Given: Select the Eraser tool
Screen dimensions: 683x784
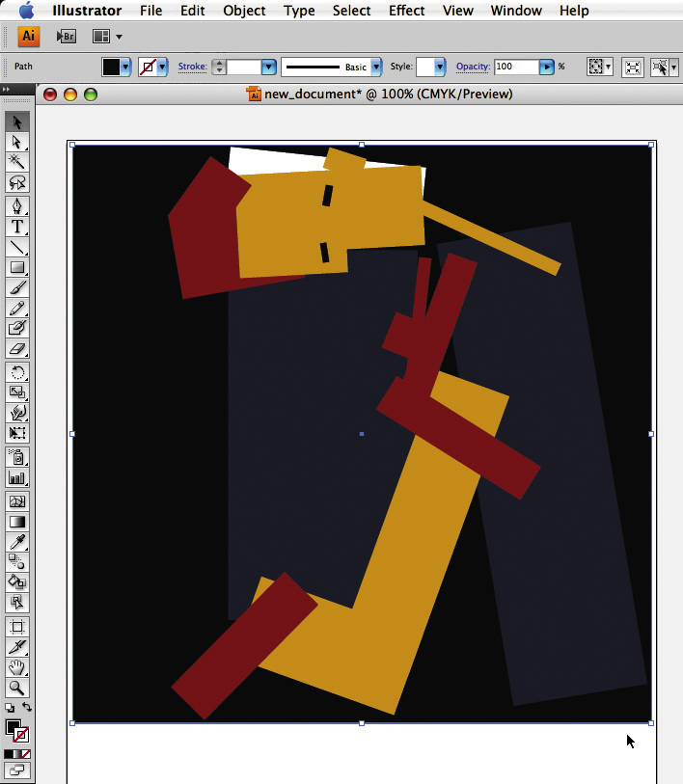Looking at the screenshot, I should click(16, 349).
